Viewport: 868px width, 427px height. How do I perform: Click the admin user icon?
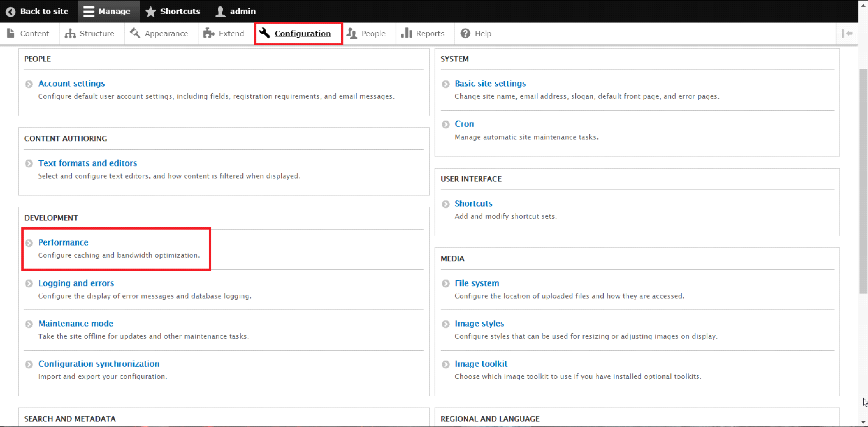click(x=220, y=12)
